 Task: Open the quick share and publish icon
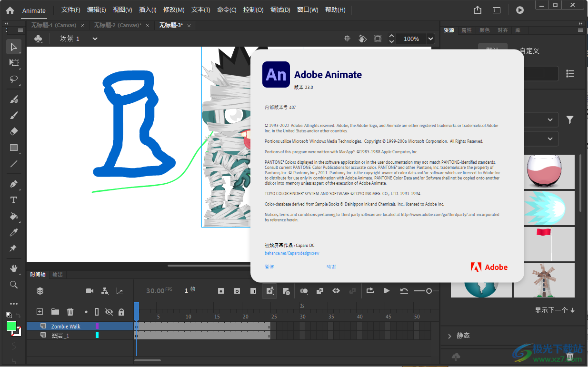coord(478,10)
